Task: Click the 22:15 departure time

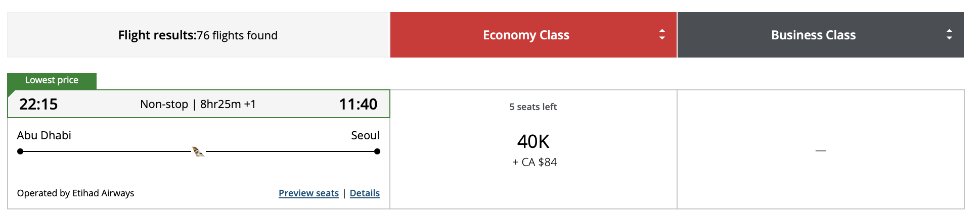Action: coord(38,104)
